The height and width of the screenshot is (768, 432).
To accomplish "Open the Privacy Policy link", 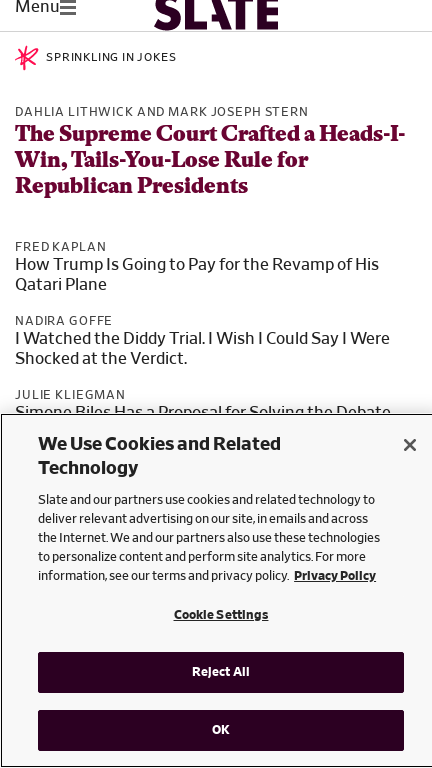I will 335,576.
